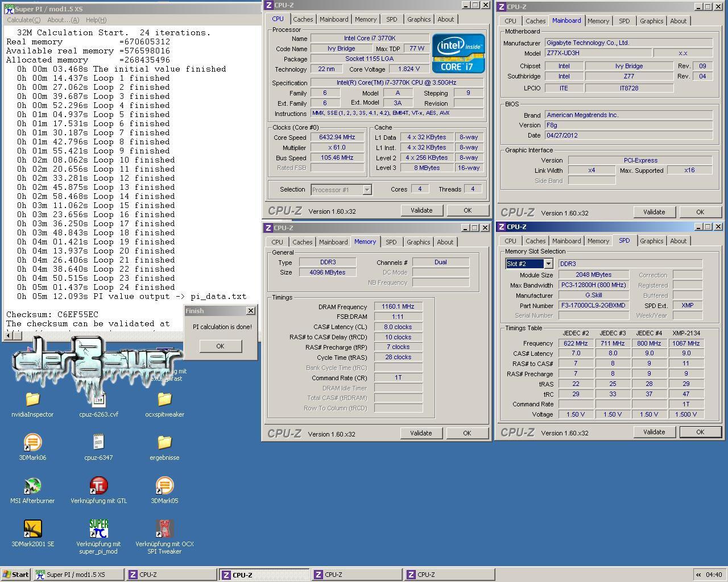Open the About...(A) menu in Super PI
The width and height of the screenshot is (728, 582).
63,20
